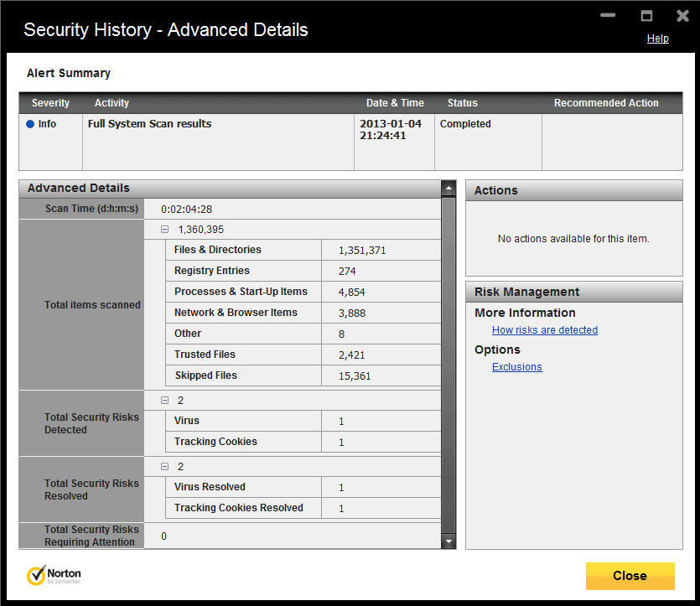
Task: Click the Recommended Action column header
Action: click(606, 103)
